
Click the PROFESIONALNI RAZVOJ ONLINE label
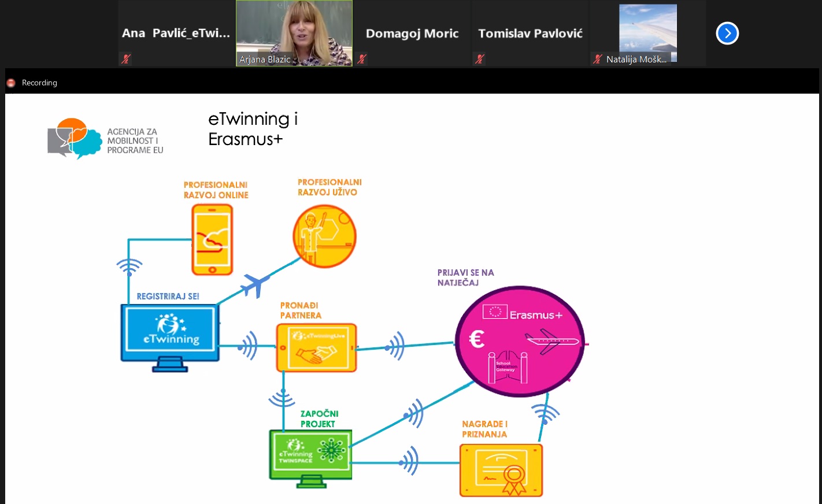tap(216, 190)
